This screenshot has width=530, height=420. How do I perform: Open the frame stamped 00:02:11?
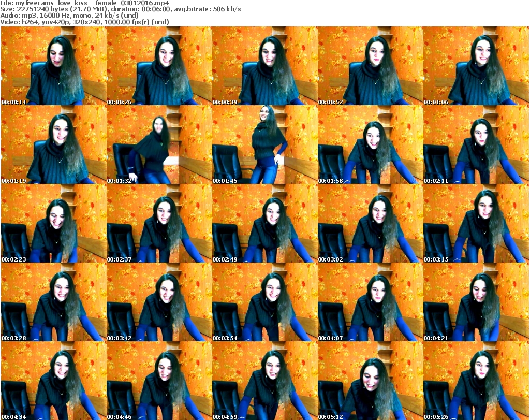click(x=476, y=144)
